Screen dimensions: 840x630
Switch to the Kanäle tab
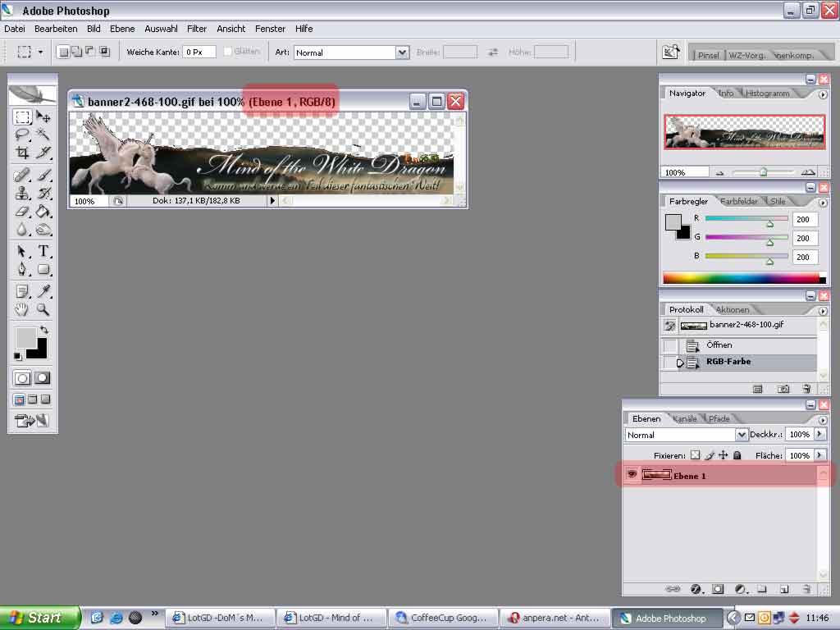click(684, 418)
